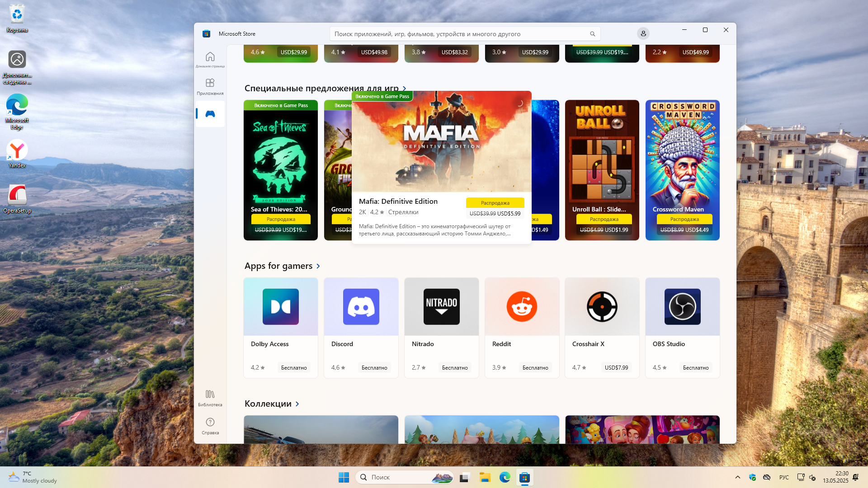Viewport: 868px width, 488px height.
Task: Click the user account profile icon
Action: [x=643, y=33]
